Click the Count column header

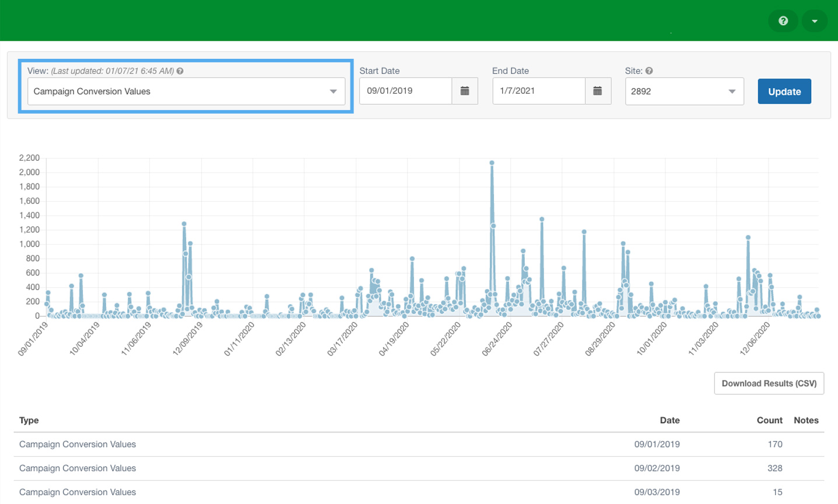[x=769, y=420]
